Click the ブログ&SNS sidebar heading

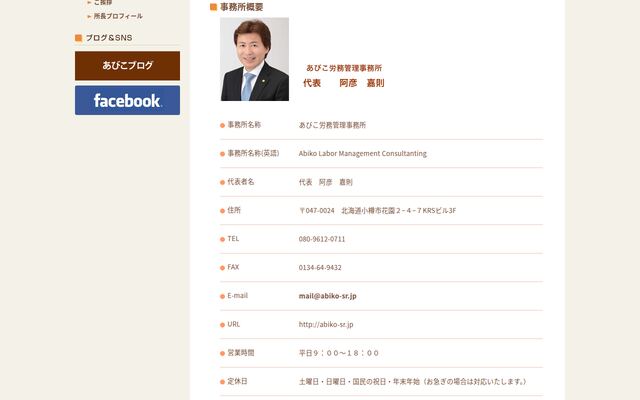pyautogui.click(x=109, y=38)
